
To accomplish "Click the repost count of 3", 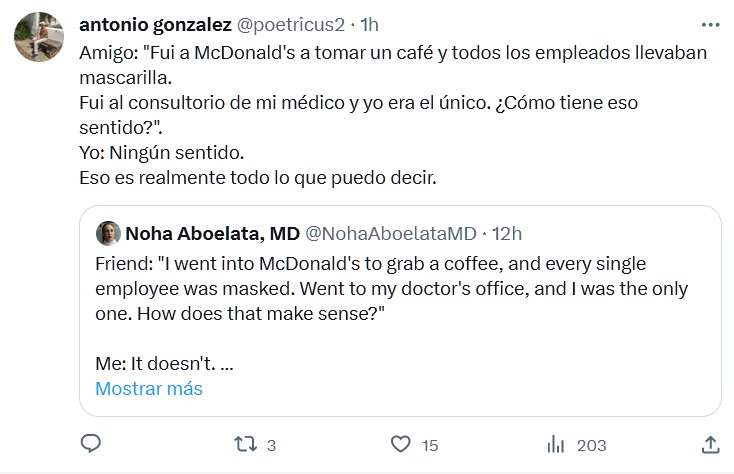I will click(x=271, y=444).
